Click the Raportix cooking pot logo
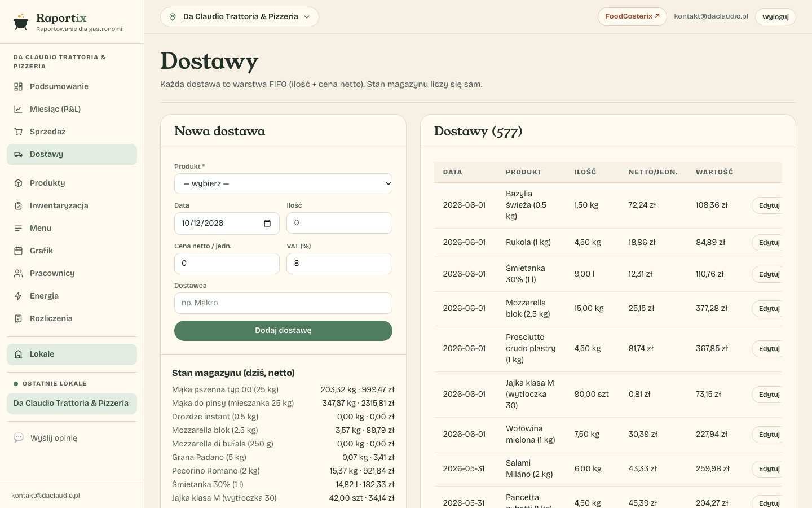812x508 pixels. tap(21, 22)
